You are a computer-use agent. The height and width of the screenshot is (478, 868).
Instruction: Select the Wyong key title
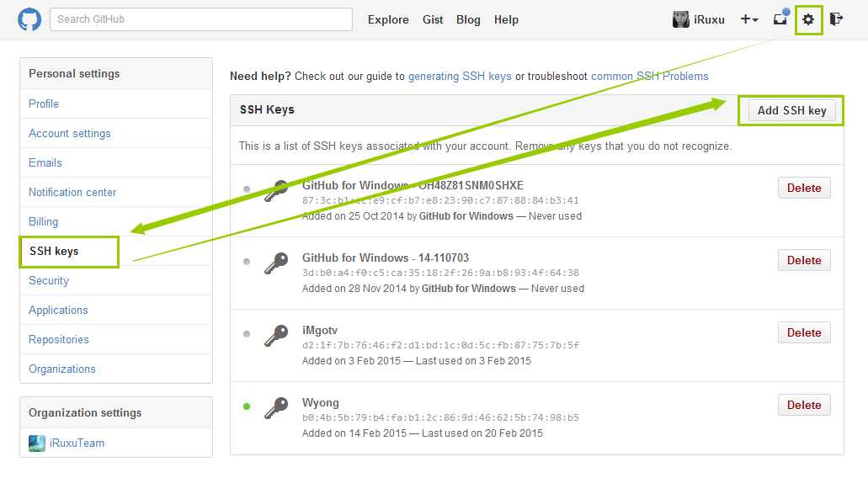click(321, 403)
